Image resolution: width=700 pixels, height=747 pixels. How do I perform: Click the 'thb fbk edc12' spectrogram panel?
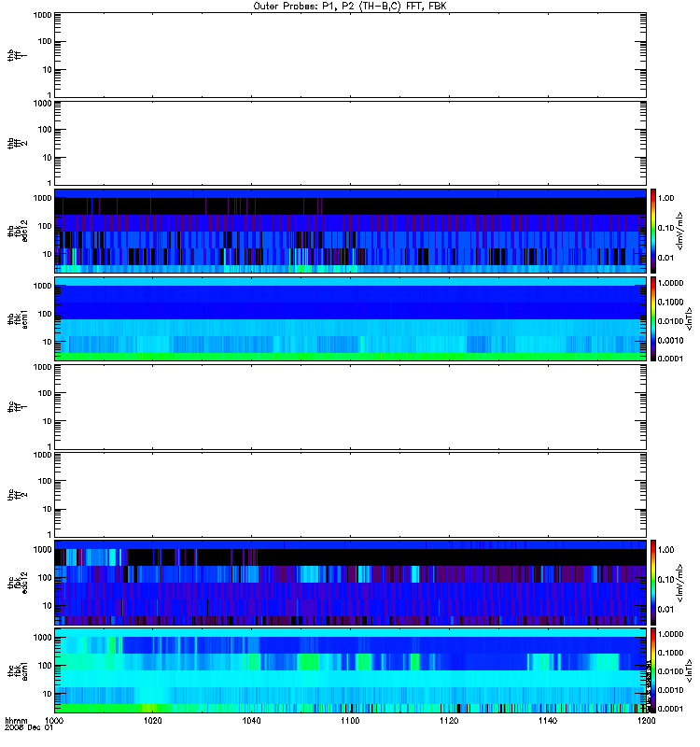[351, 231]
